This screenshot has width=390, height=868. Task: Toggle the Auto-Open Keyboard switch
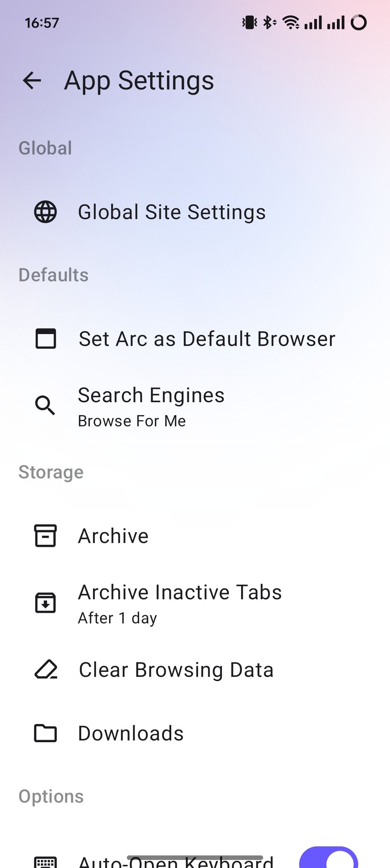tap(328, 859)
